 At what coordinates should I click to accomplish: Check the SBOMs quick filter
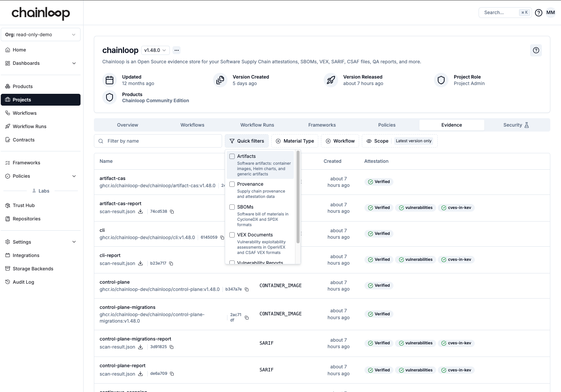(x=232, y=207)
